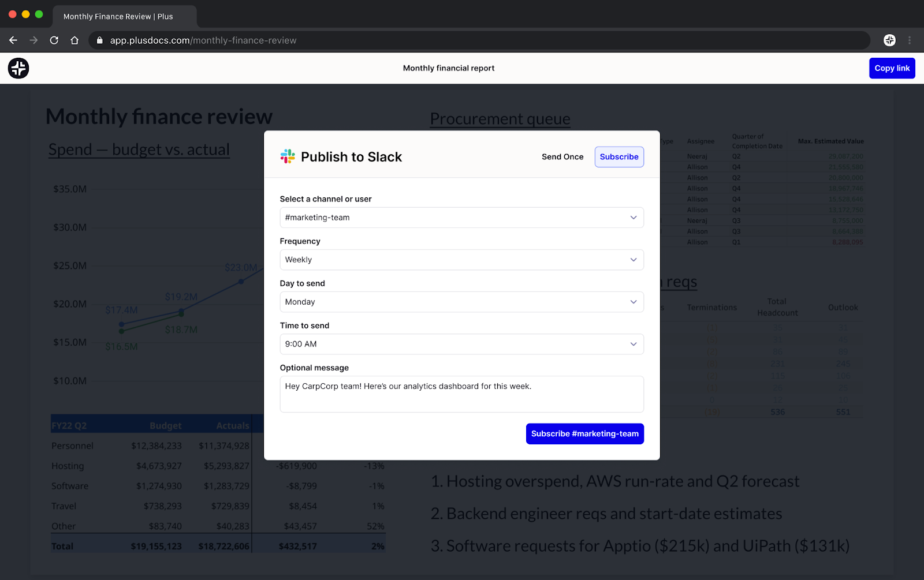Click the Publish to Slack dialog title
The height and width of the screenshot is (580, 924).
pyautogui.click(x=351, y=157)
